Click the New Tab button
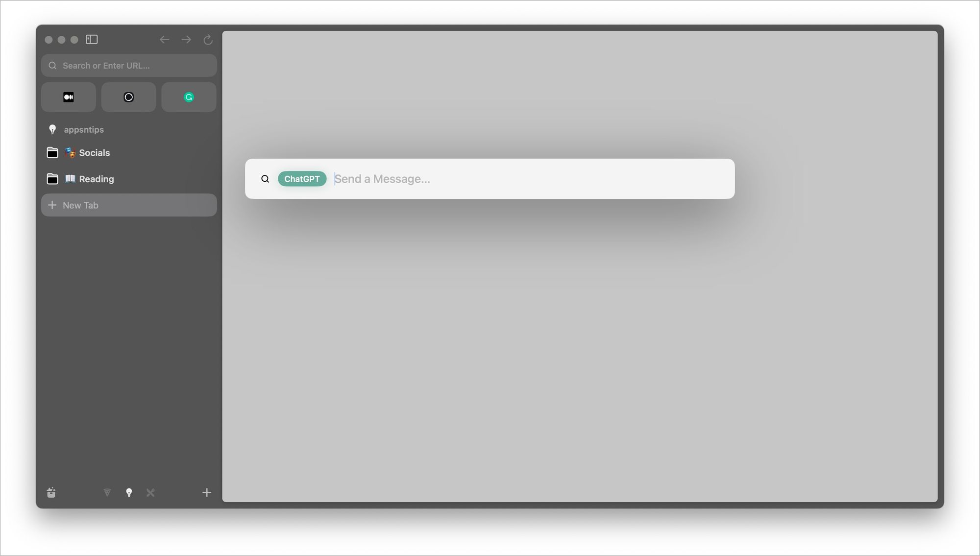Image resolution: width=980 pixels, height=556 pixels. [128, 205]
